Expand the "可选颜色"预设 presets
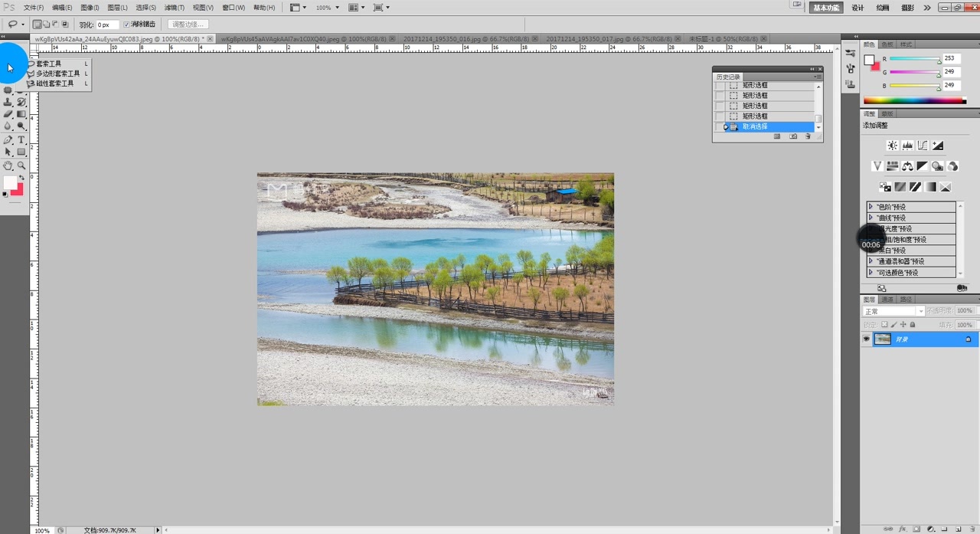Viewport: 980px width, 534px height. click(x=871, y=272)
